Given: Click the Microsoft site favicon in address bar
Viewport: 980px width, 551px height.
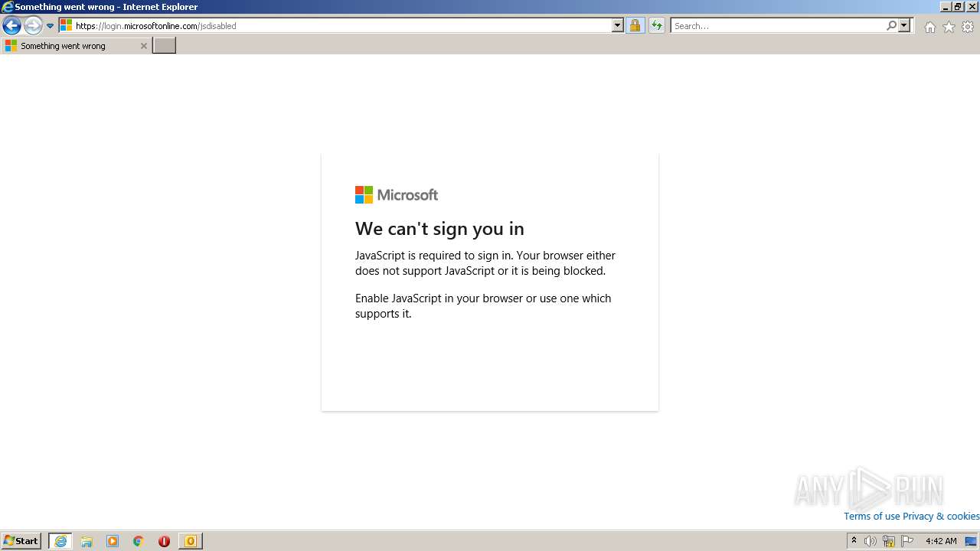Looking at the screenshot, I should [x=66, y=25].
